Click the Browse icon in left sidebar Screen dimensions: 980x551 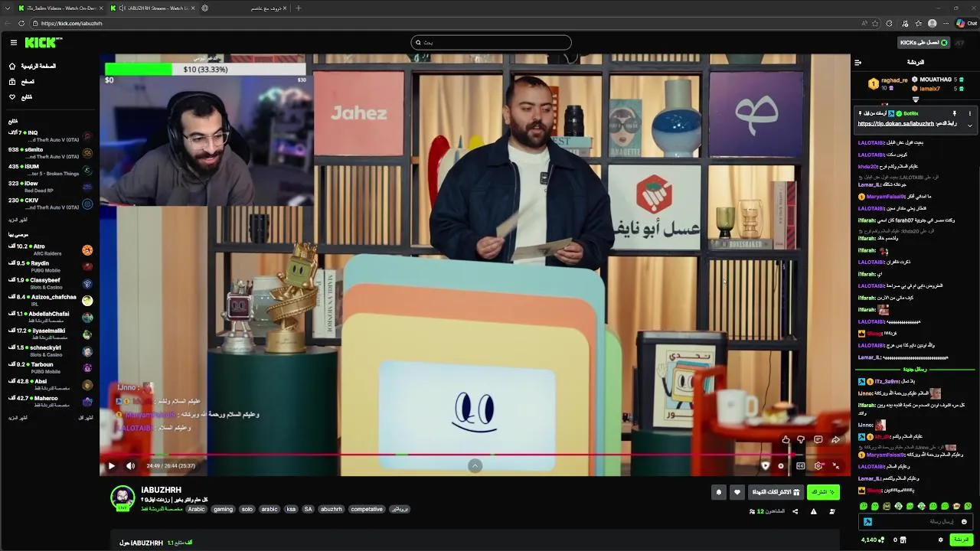(x=12, y=82)
